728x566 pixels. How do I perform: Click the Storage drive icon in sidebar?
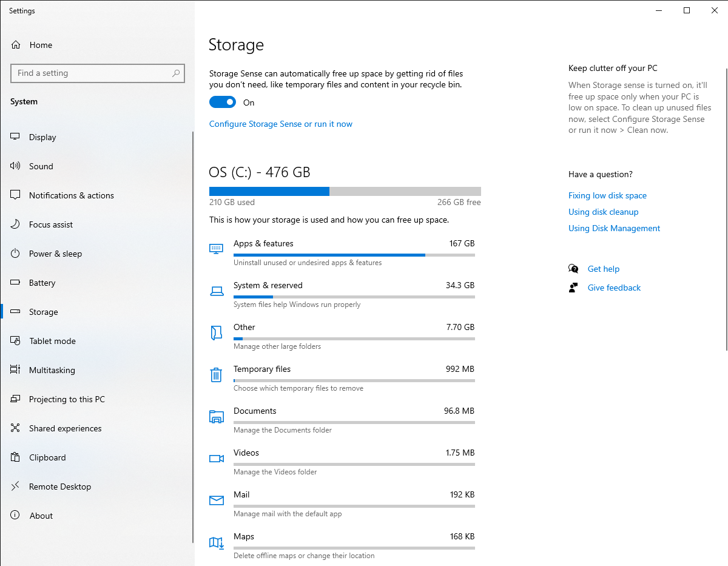(16, 312)
